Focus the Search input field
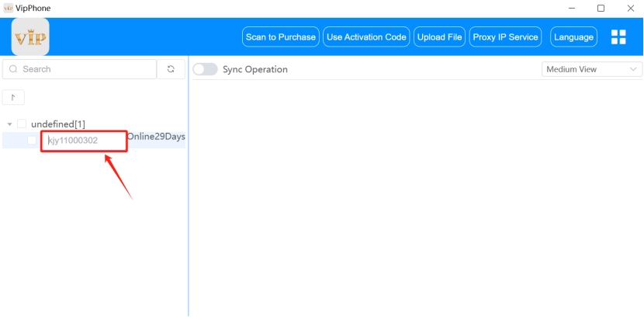Viewport: 644px width, 317px height. point(79,69)
